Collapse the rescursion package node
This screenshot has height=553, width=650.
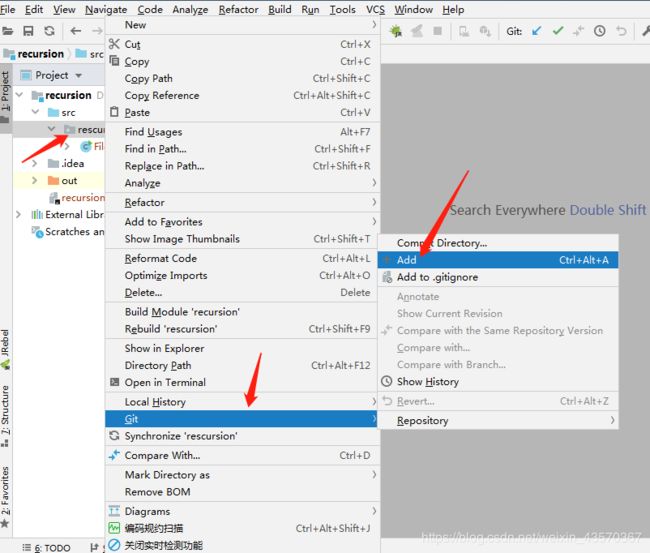click(x=51, y=129)
